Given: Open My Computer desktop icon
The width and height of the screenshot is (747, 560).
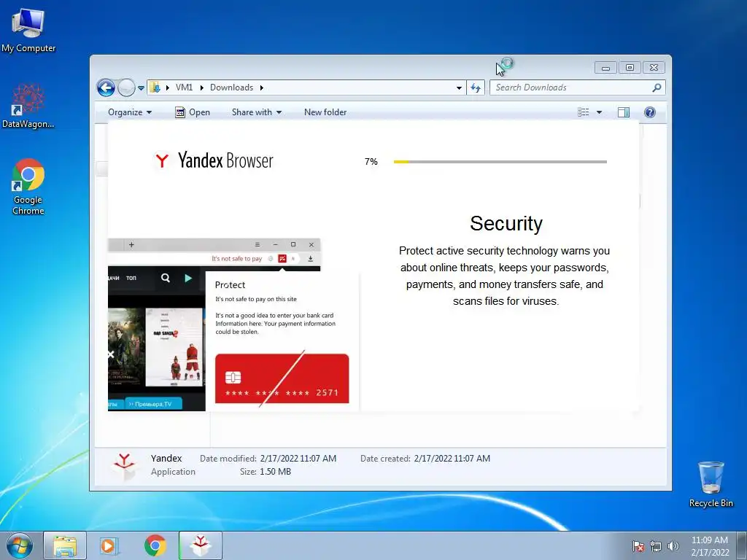Looking at the screenshot, I should [28, 30].
